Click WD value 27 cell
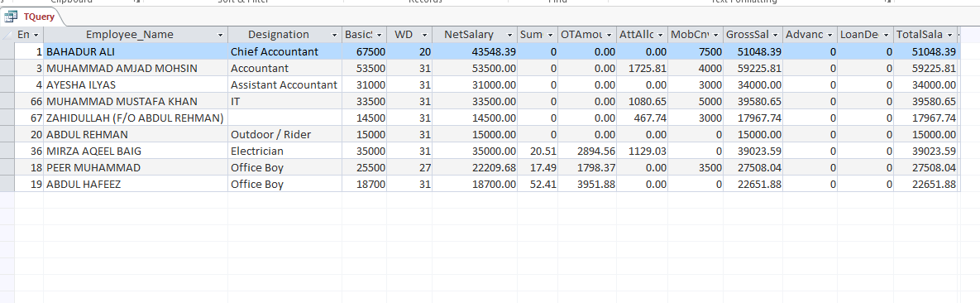This screenshot has height=303, width=980. coord(410,167)
